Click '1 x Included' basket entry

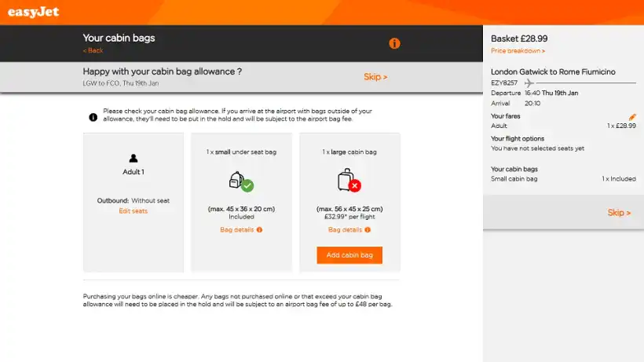619,179
